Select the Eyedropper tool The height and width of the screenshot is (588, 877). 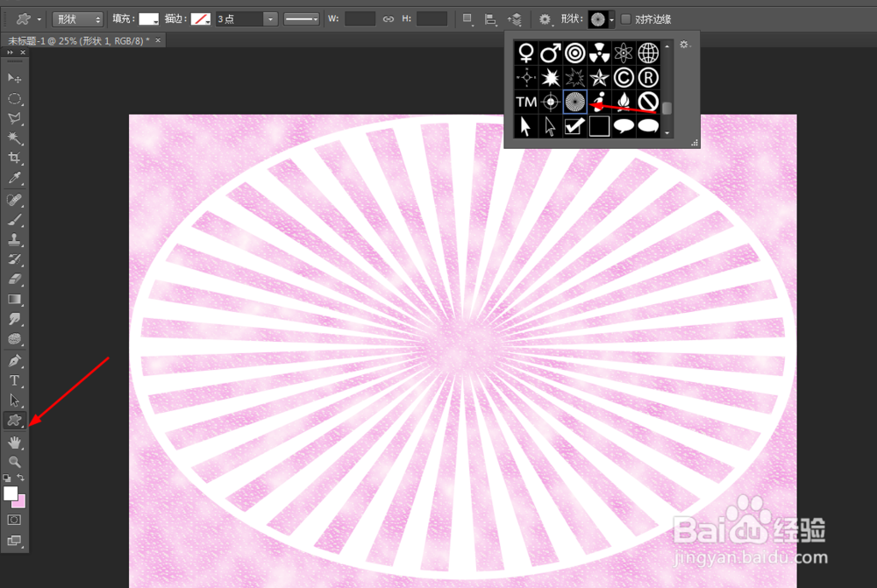pyautogui.click(x=15, y=178)
